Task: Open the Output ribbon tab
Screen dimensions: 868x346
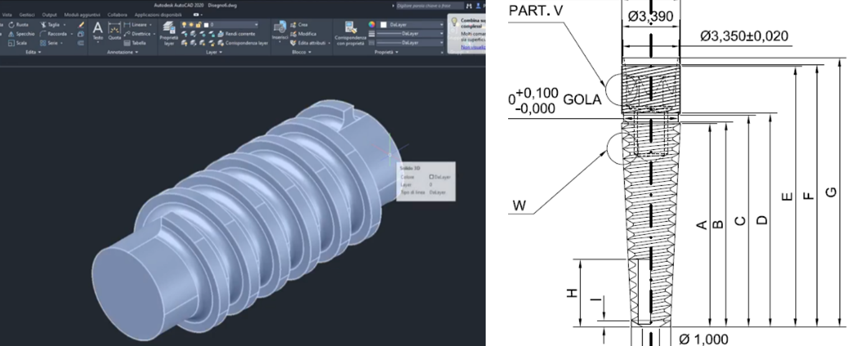Action: pos(49,14)
